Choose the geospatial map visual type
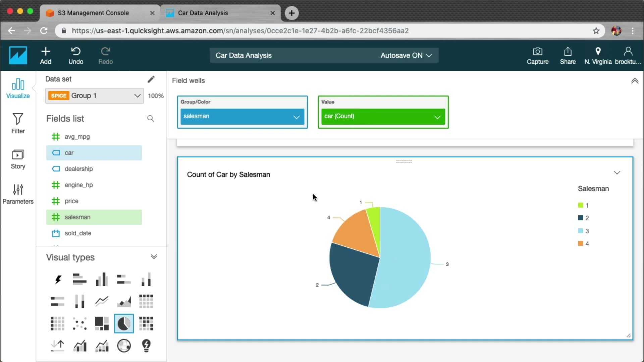The image size is (644, 362). pyautogui.click(x=124, y=346)
